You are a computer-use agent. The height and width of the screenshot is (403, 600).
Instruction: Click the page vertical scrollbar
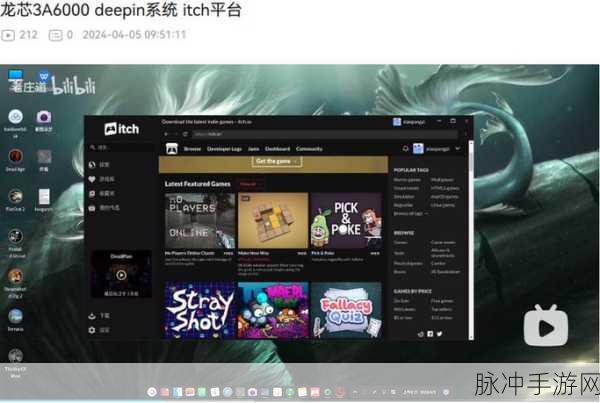click(471, 240)
